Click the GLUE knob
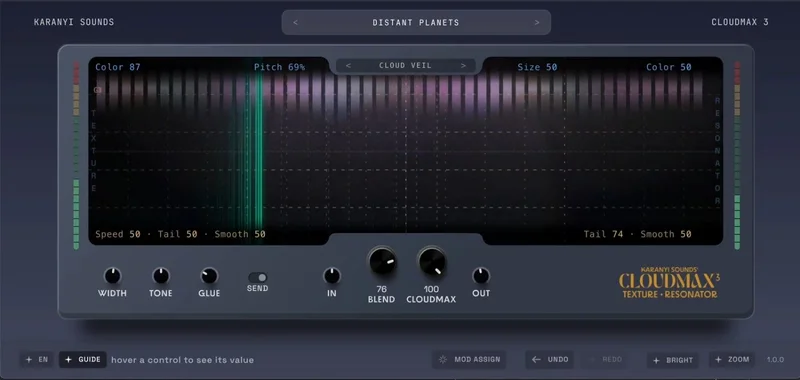 [209, 276]
